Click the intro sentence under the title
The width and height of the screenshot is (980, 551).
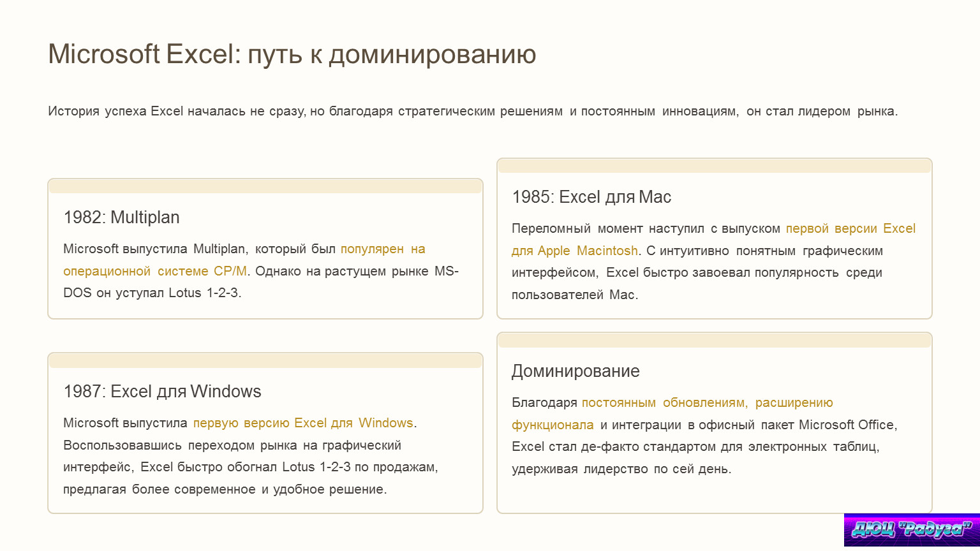pos(472,112)
